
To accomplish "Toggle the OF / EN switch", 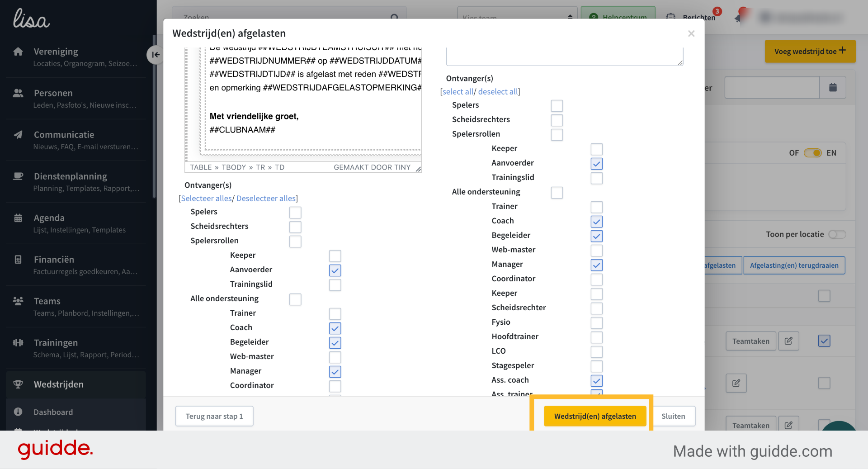I will (x=813, y=153).
